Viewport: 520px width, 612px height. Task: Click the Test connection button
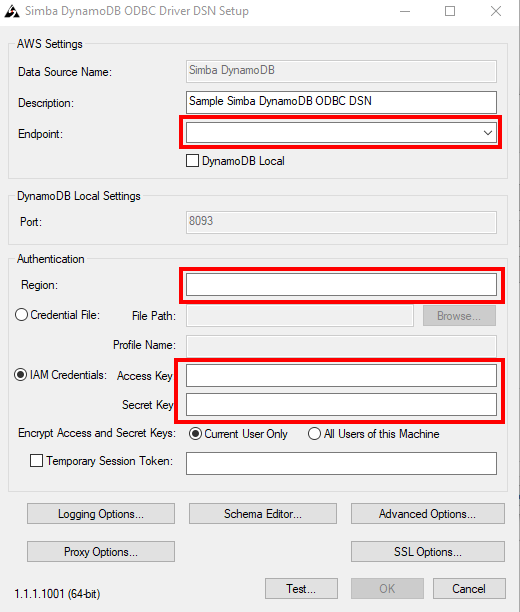pos(301,588)
